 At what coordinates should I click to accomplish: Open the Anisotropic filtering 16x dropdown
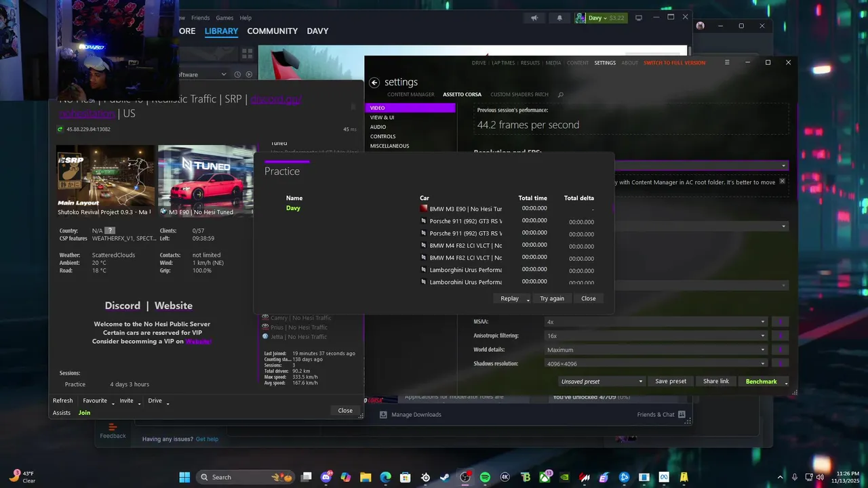(656, 335)
